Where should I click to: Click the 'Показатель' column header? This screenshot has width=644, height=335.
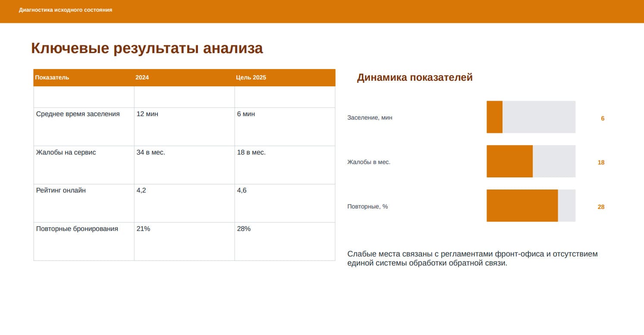84,78
